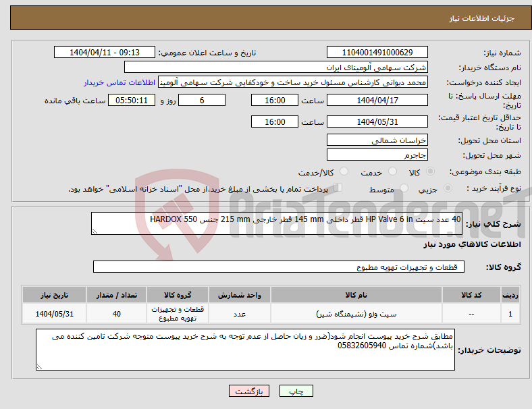Click the نام کالا column header
532x409 pixels.
[356, 295]
